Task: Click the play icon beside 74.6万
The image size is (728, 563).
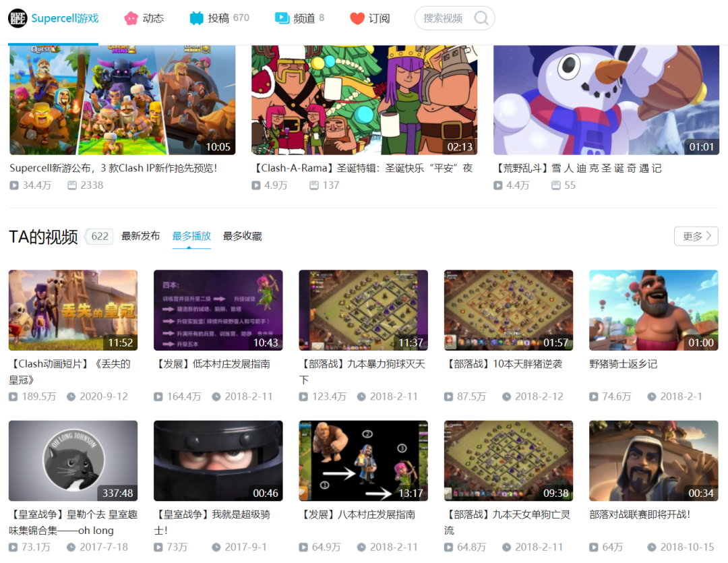Action: [x=593, y=396]
